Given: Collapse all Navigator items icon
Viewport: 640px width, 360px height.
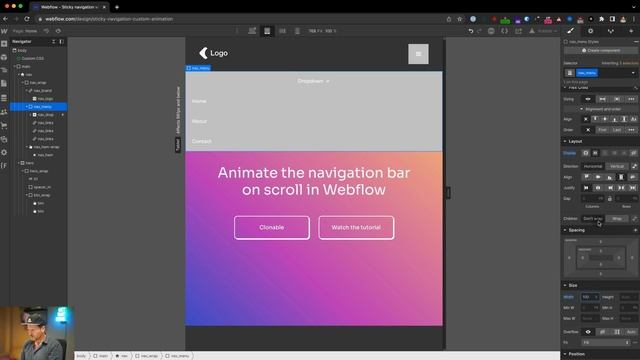Looking at the screenshot, I should click(x=53, y=42).
